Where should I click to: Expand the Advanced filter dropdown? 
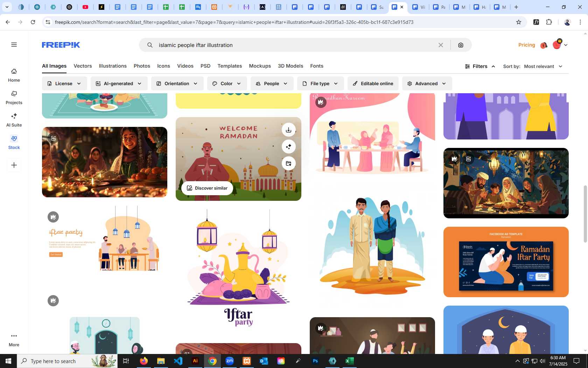tap(427, 83)
